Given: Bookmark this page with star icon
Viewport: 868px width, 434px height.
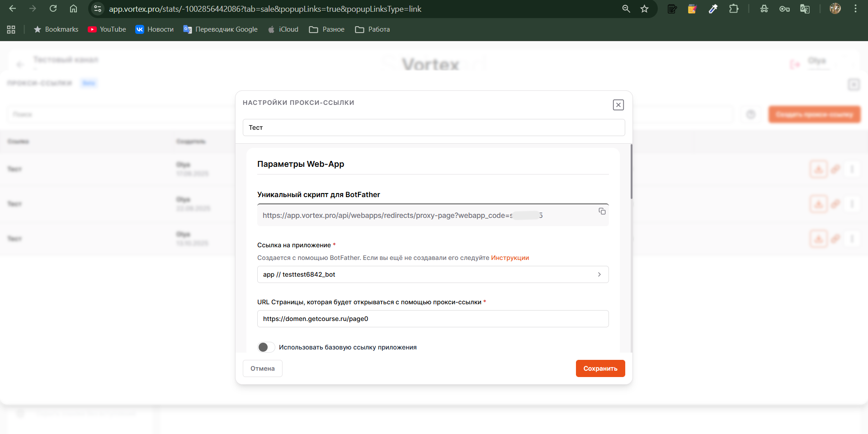Looking at the screenshot, I should (x=644, y=9).
